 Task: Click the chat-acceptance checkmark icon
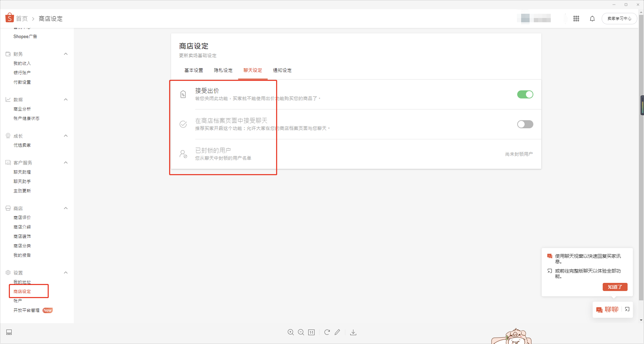183,124
